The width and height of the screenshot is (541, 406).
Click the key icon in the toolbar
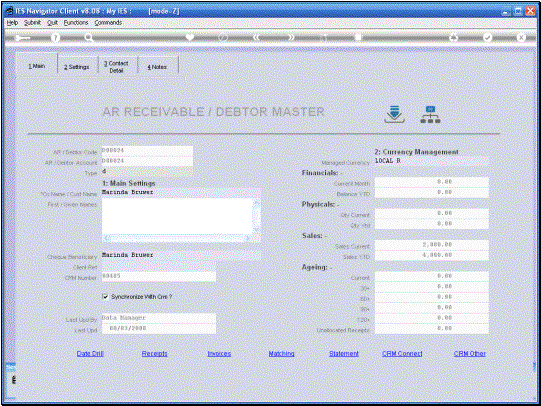(22, 38)
